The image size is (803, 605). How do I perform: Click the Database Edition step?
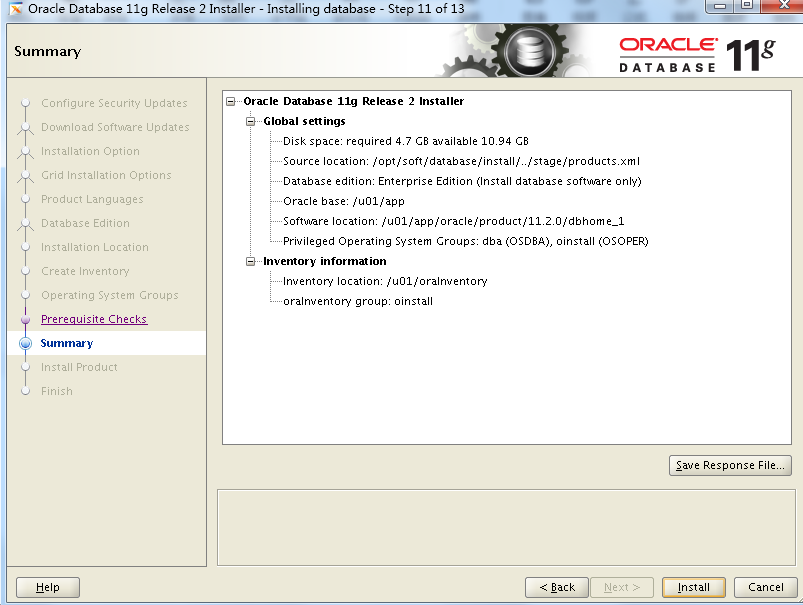(x=85, y=223)
